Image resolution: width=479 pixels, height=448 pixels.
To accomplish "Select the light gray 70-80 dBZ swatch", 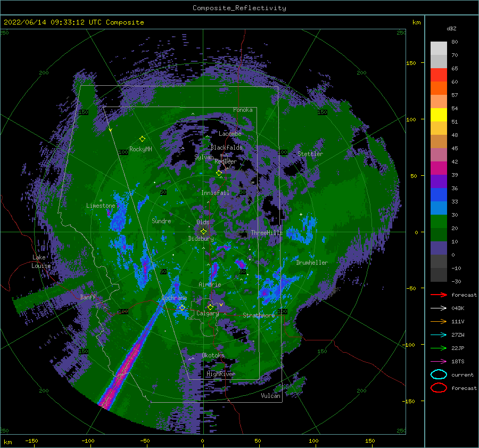I will point(439,48).
